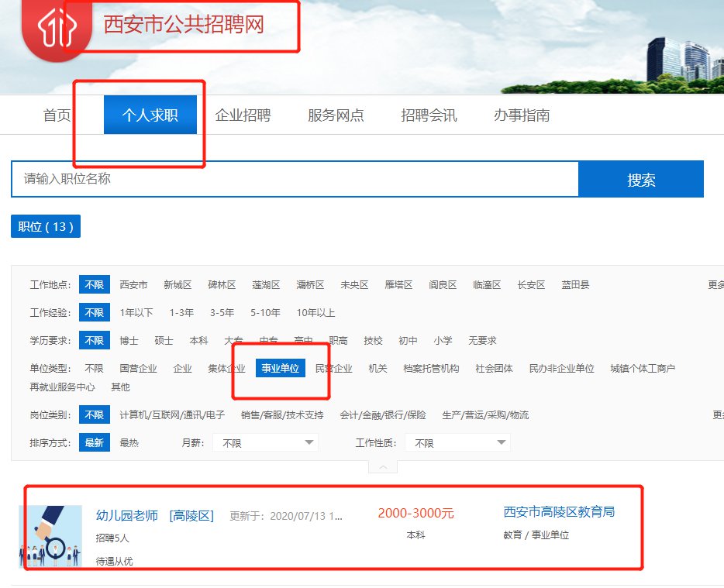This screenshot has height=588, width=724.
Task: Switch to the 企业招聘 tab
Action: [243, 115]
